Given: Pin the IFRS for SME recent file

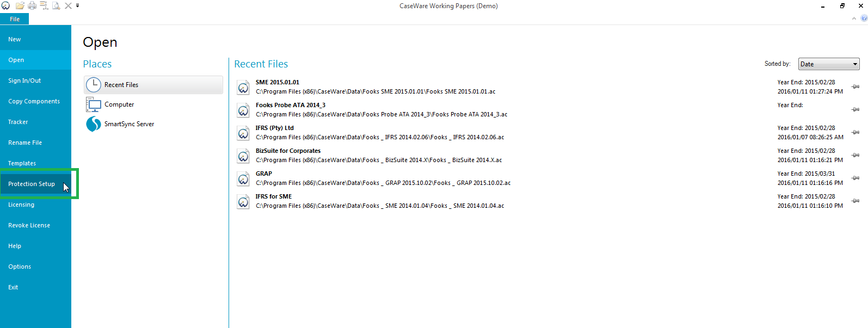Looking at the screenshot, I should (855, 201).
